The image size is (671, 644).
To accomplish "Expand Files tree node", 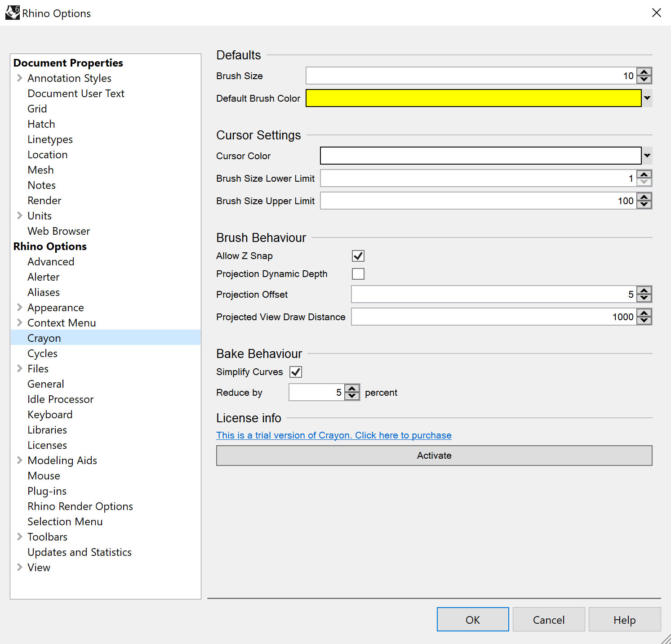I will click(x=19, y=368).
